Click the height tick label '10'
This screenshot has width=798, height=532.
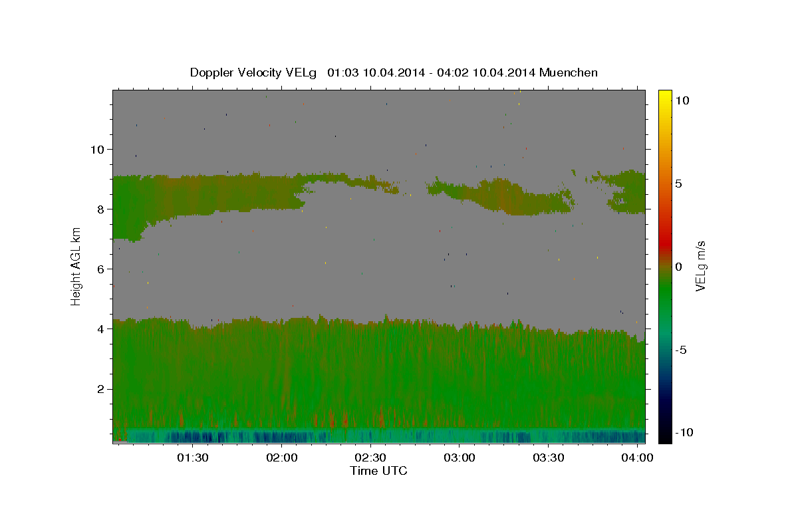click(96, 149)
